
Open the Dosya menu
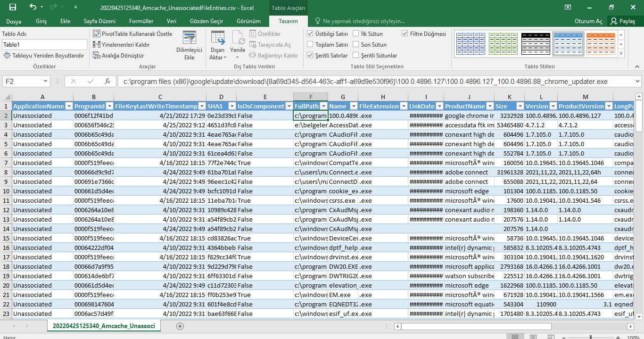pyautogui.click(x=13, y=21)
